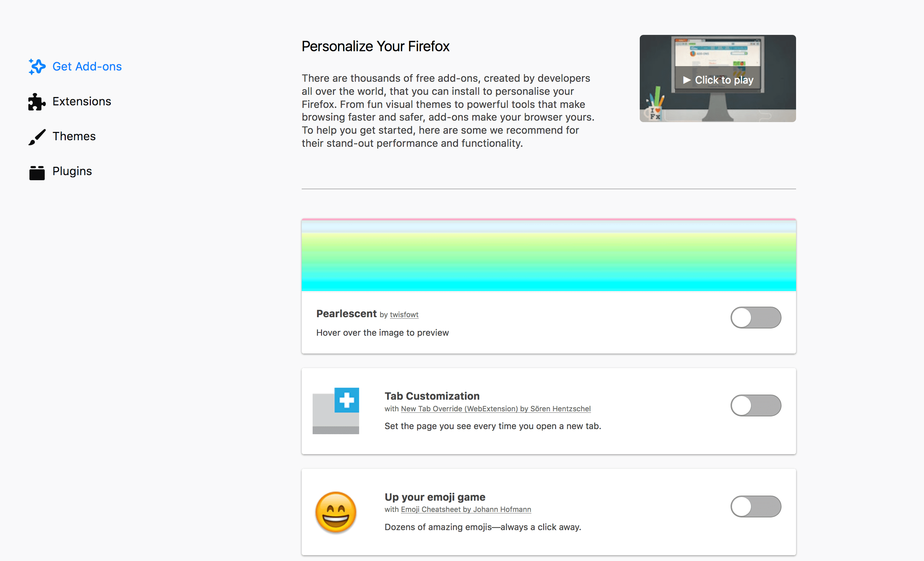Click the Themes paintbrush icon
Image resolution: width=924 pixels, height=561 pixels.
pyautogui.click(x=37, y=137)
